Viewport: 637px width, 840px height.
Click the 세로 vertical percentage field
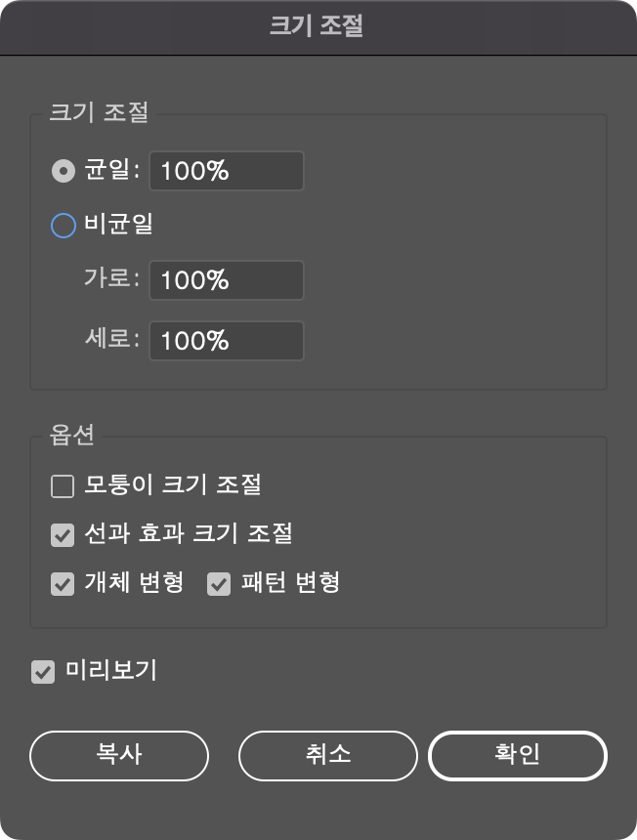pos(226,341)
